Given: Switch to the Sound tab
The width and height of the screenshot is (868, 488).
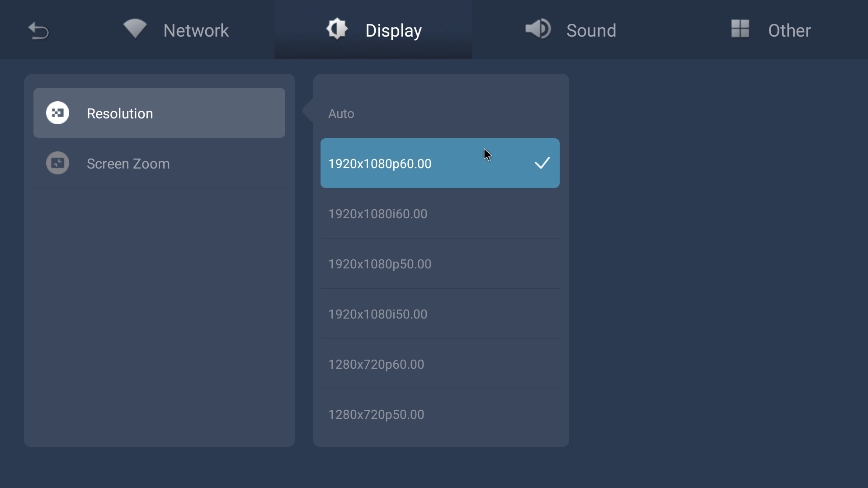Looking at the screenshot, I should tap(590, 31).
